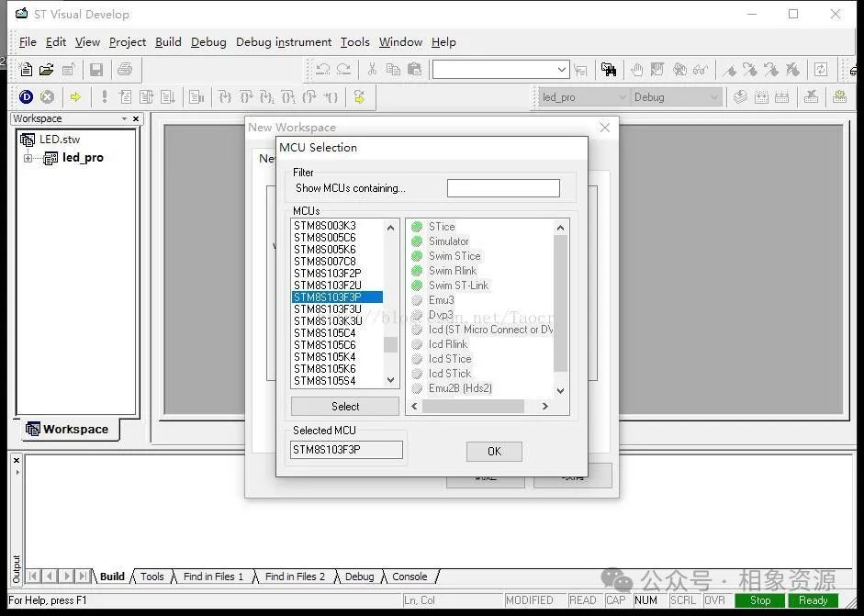Click MCU list scroll-down arrow
Image resolution: width=864 pixels, height=616 pixels.
[x=390, y=380]
